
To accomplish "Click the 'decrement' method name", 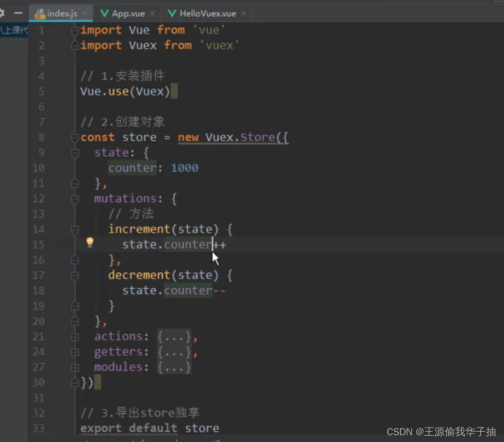I will tap(139, 275).
